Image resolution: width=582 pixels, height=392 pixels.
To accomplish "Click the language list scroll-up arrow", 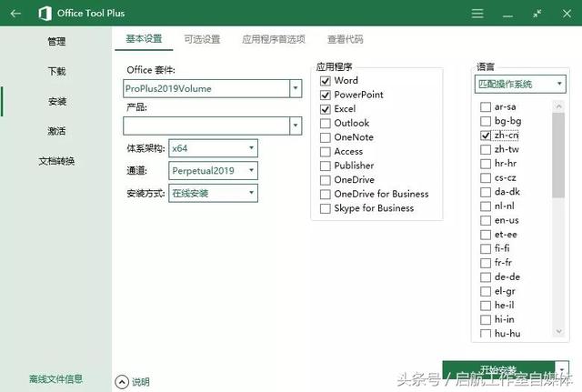I will tap(558, 107).
